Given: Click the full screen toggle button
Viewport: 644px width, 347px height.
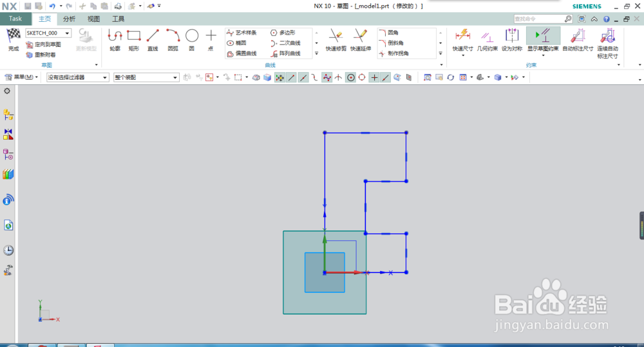Looking at the screenshot, I should tap(582, 19).
